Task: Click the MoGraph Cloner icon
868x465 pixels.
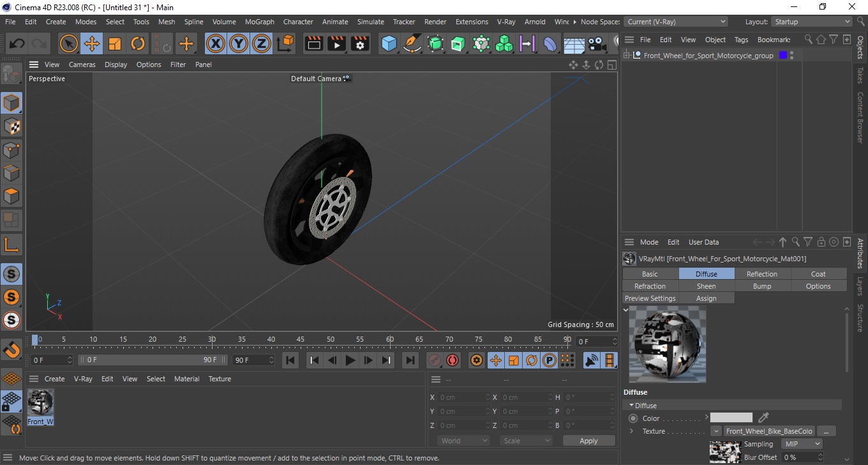Action: click(504, 44)
